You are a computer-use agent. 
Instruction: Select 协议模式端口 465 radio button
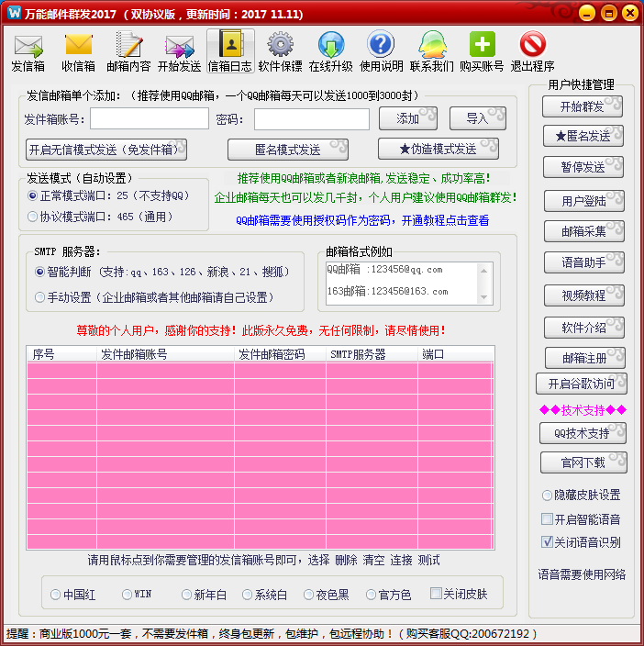pyautogui.click(x=32, y=217)
